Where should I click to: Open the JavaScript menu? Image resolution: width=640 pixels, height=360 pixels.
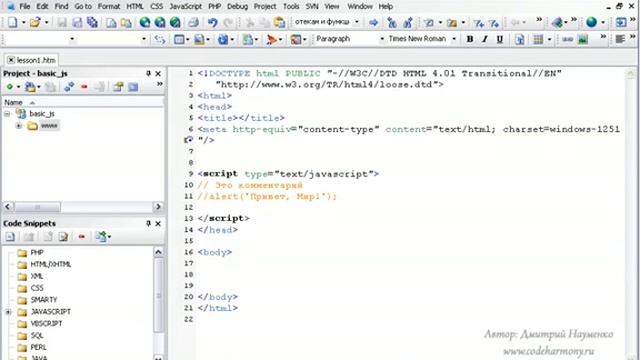[185, 7]
